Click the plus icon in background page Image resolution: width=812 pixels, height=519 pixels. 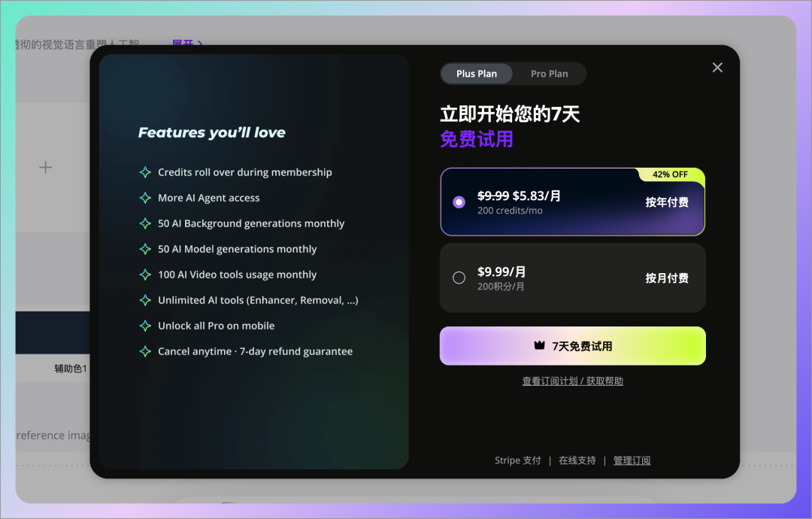pos(46,167)
